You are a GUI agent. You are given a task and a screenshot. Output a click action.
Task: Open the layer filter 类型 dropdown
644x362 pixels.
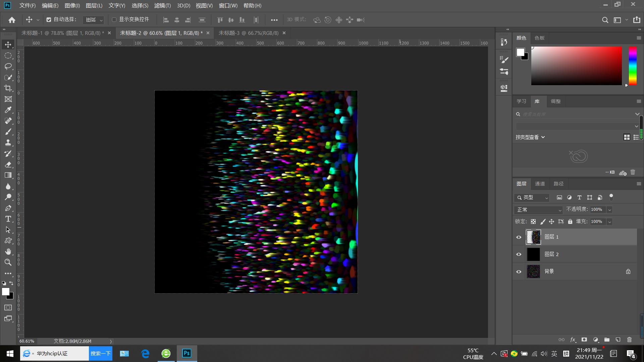point(532,198)
